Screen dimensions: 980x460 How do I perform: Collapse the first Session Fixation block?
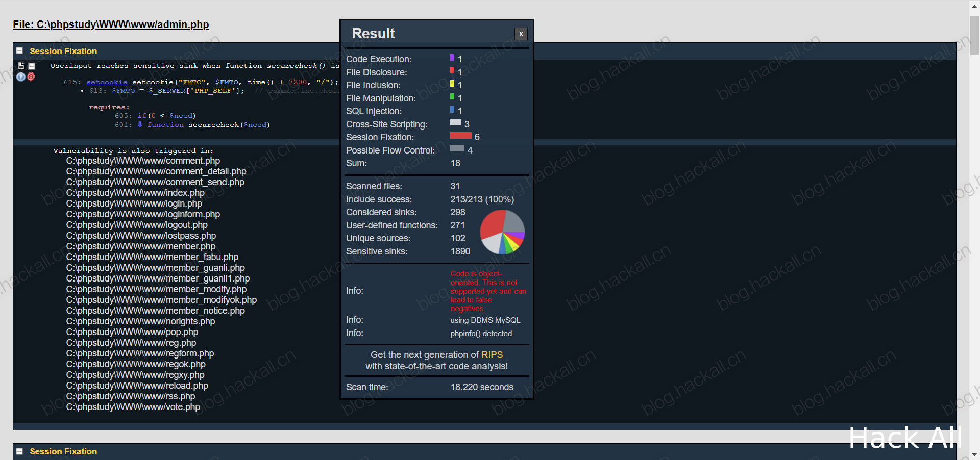(19, 51)
